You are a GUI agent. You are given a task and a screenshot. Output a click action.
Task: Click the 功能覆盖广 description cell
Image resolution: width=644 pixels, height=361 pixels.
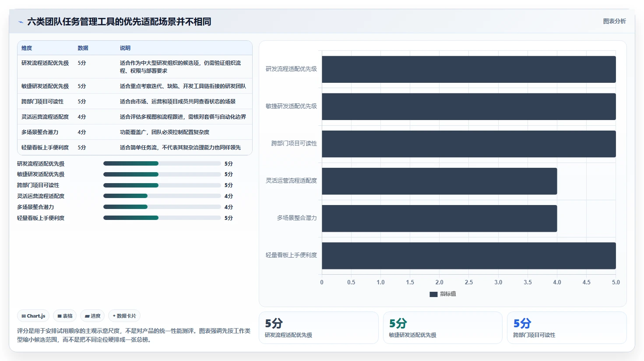click(165, 132)
